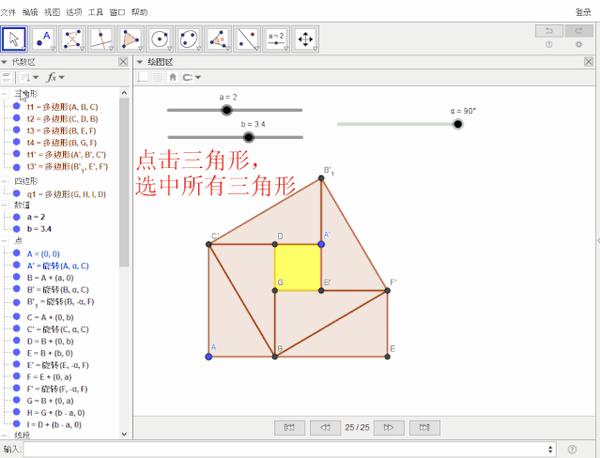This screenshot has height=458, width=600.
Task: Collapse the Algebra view panel header arrow
Action: 5,62
